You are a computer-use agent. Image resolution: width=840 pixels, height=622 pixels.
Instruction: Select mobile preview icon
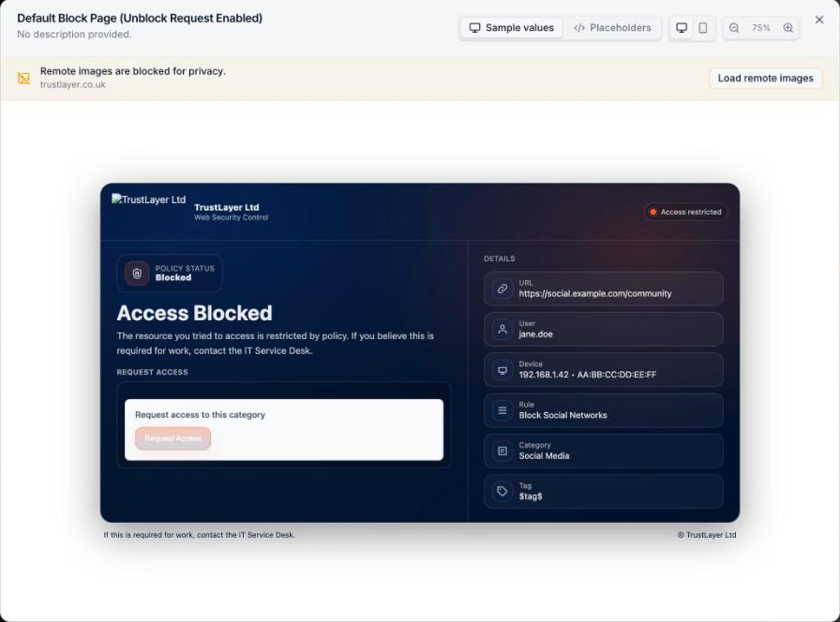703,28
